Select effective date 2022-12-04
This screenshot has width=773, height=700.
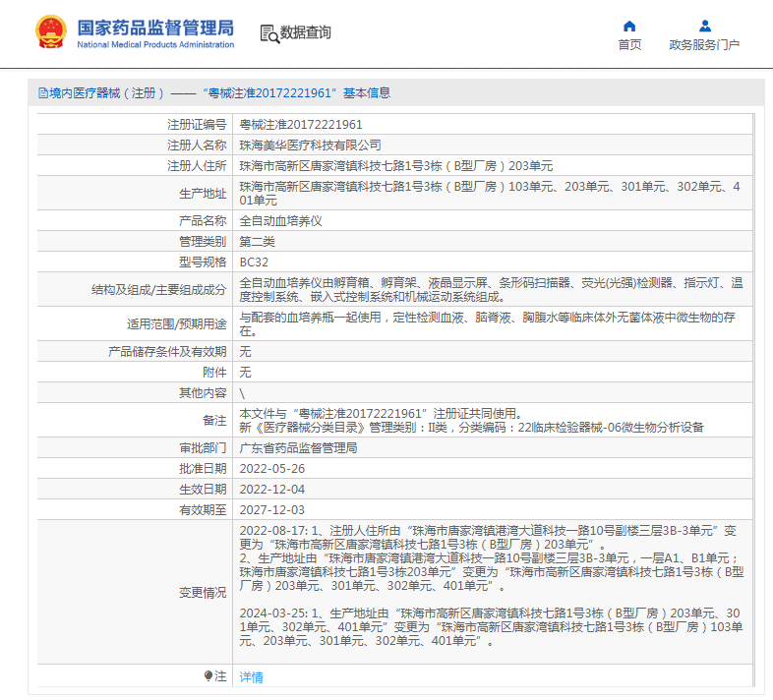click(272, 489)
